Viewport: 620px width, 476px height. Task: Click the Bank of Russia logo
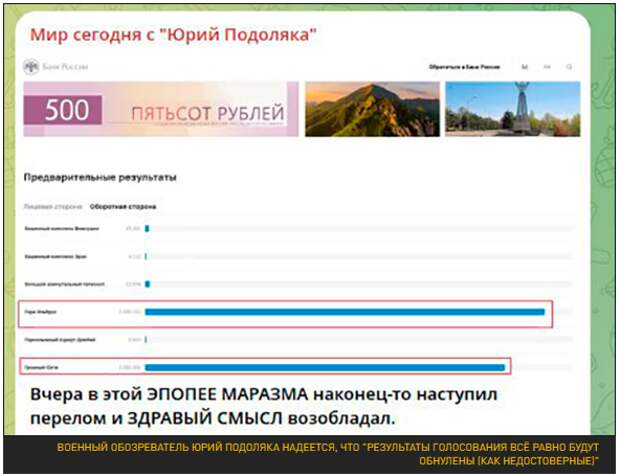pyautogui.click(x=55, y=66)
